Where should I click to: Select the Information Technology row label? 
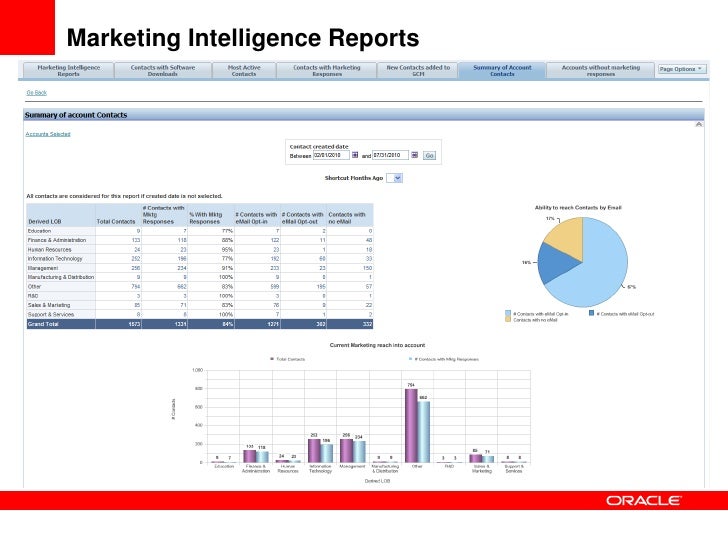(x=55, y=259)
